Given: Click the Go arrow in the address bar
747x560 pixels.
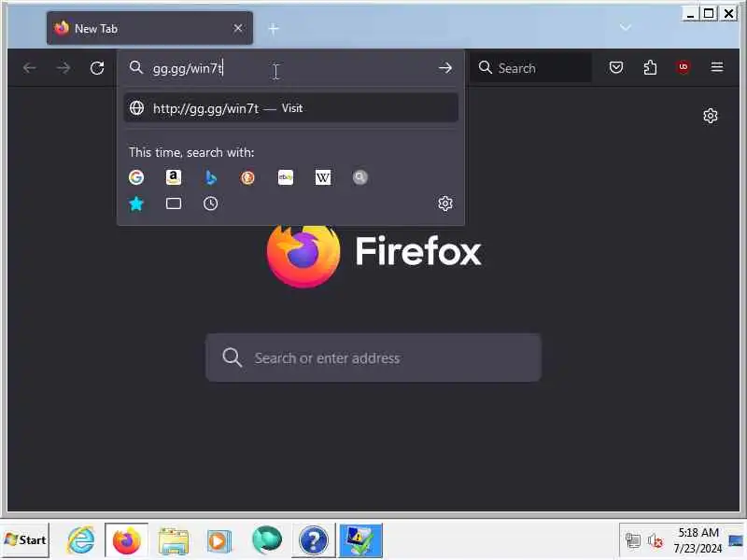Looking at the screenshot, I should click(445, 68).
